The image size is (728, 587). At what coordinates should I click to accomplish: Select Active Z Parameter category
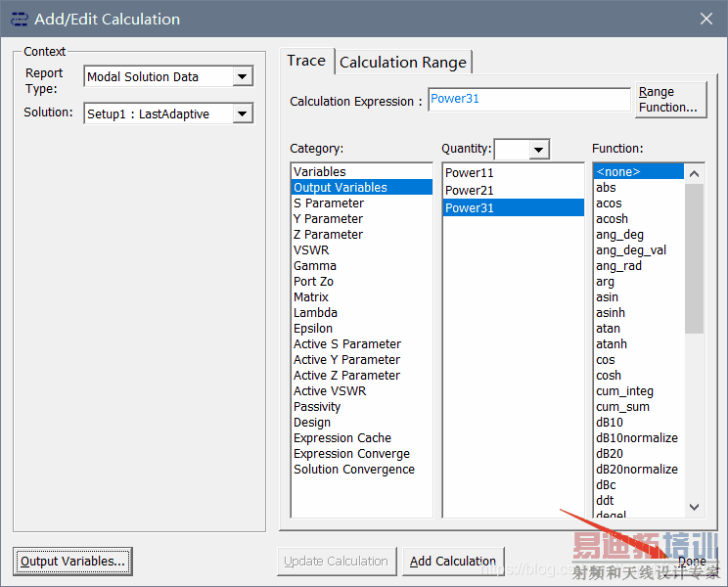click(x=362, y=376)
